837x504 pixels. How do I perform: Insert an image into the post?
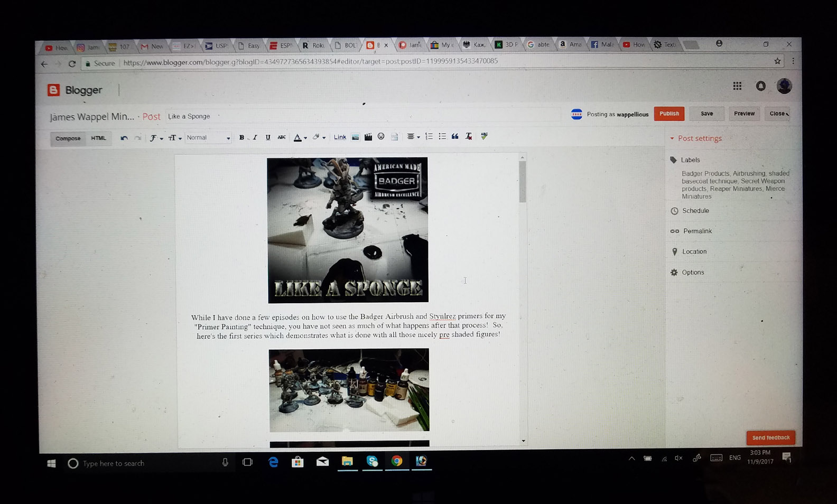click(355, 137)
